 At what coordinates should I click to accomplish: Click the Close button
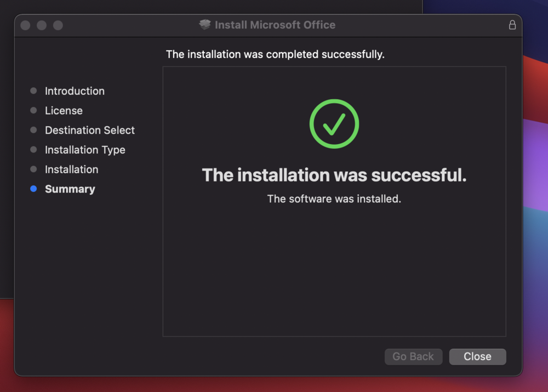pyautogui.click(x=477, y=356)
